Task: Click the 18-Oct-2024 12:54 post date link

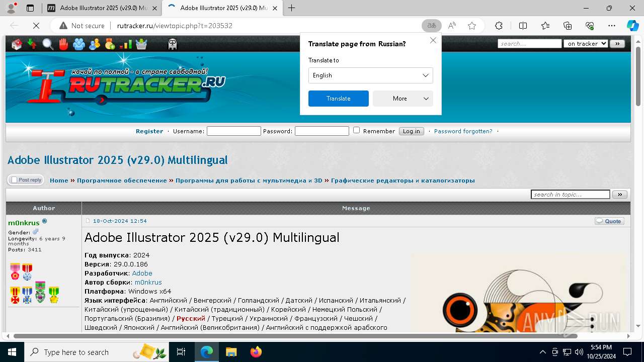Action: click(x=120, y=221)
